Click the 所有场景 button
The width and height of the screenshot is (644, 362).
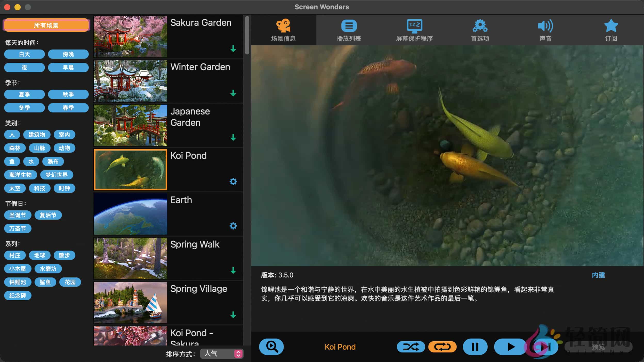46,25
